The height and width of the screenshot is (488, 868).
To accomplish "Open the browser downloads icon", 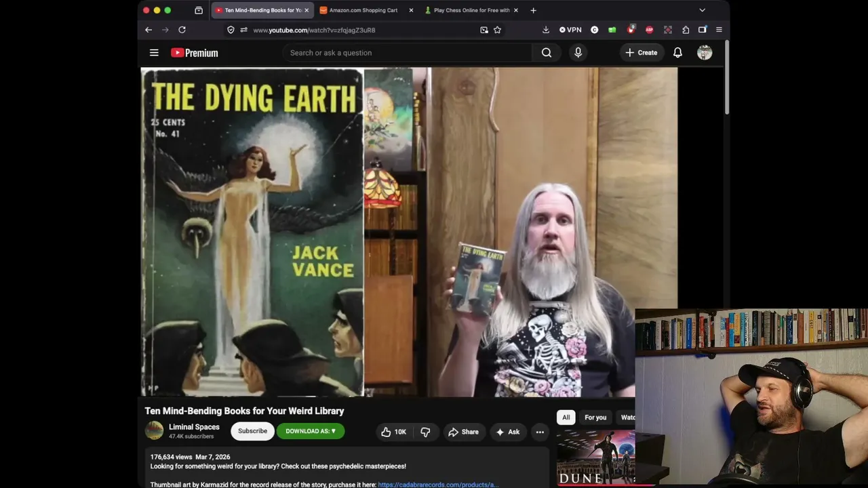I will [x=546, y=30].
